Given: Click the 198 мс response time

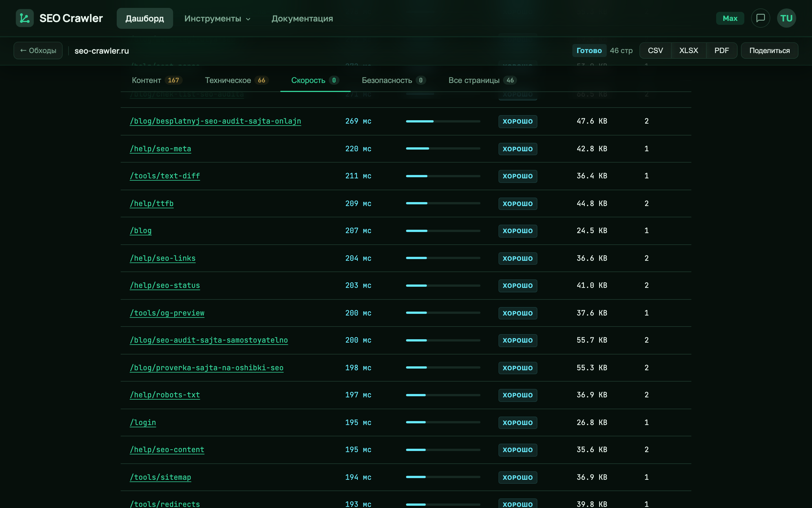Looking at the screenshot, I should tap(358, 368).
